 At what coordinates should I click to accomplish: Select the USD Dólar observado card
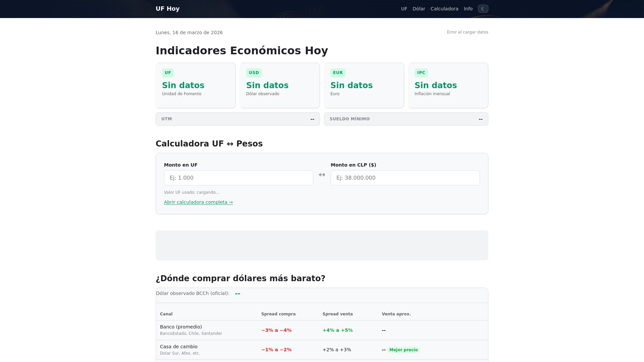(280, 85)
